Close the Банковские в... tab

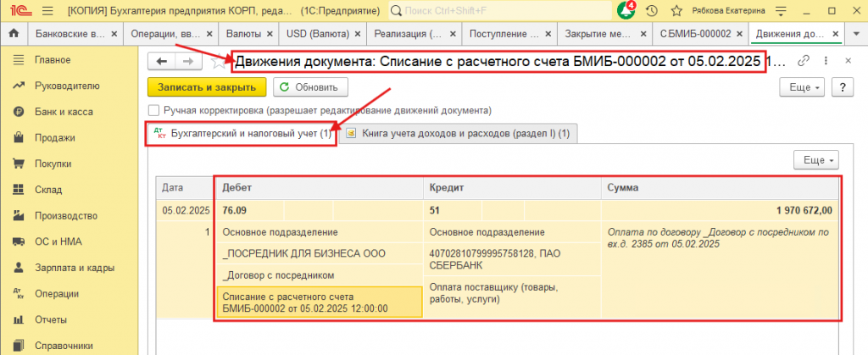tap(114, 34)
